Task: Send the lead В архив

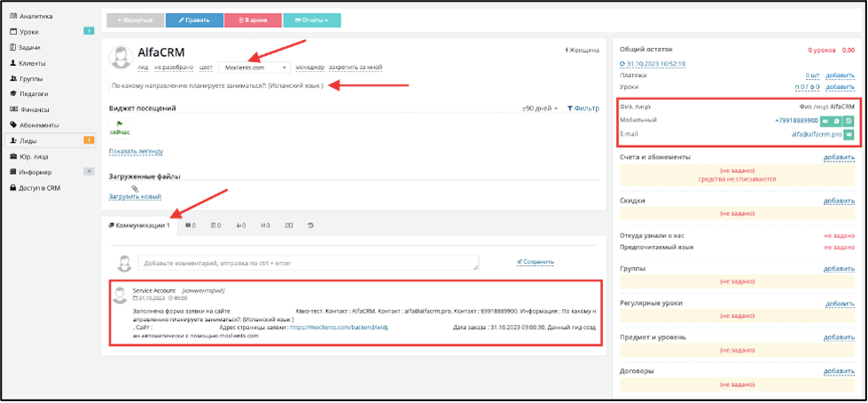Action: 253,20
